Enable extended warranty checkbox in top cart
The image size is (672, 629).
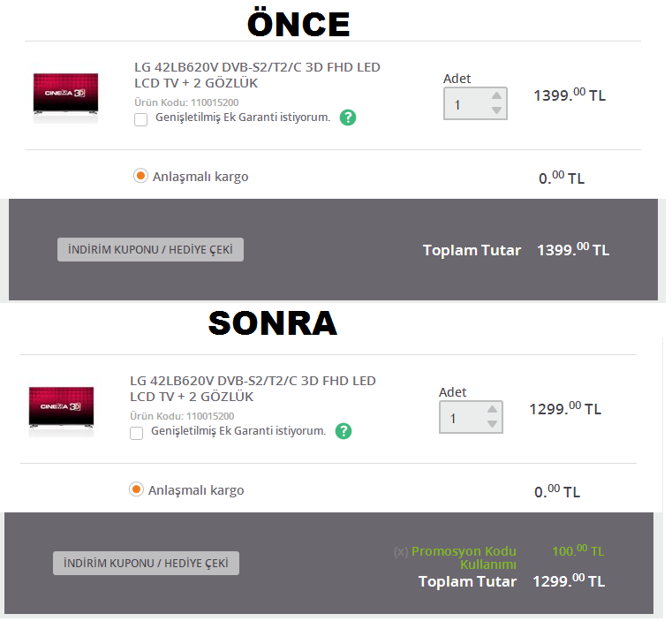[140, 119]
